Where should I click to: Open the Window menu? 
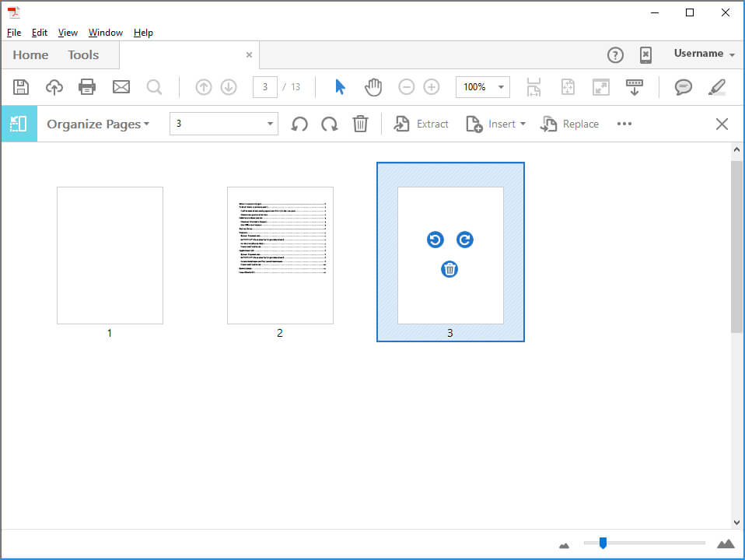[105, 33]
